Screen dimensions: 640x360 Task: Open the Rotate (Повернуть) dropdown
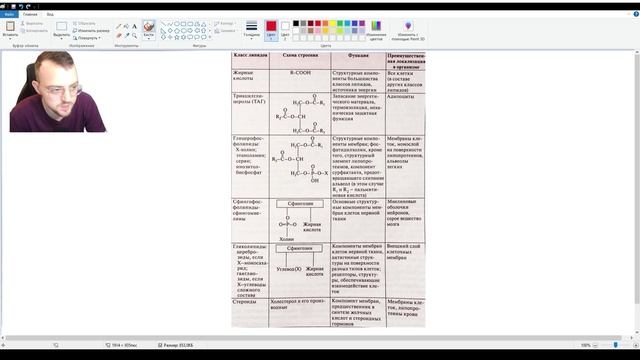click(x=87, y=38)
